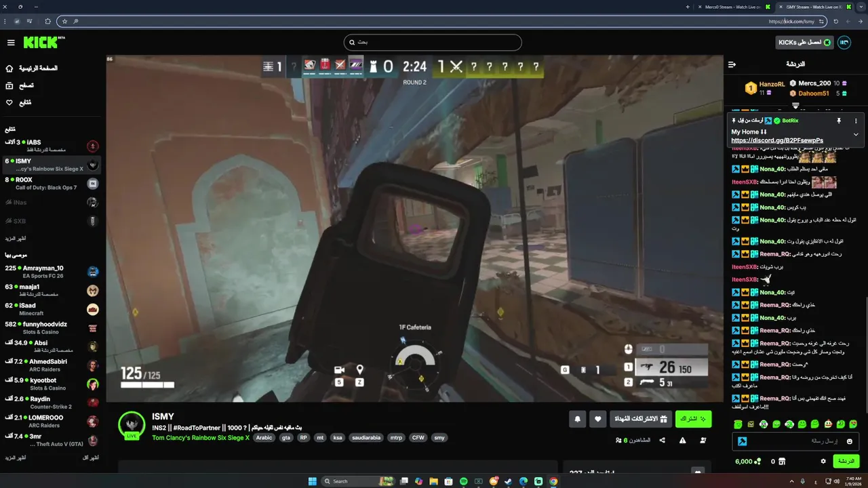868x488 pixels.
Task: Select the saudiarabia tag
Action: pos(366,438)
